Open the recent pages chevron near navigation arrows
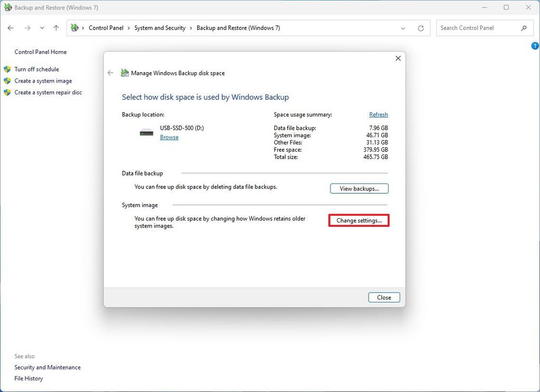Screen dimensions: 540x392 tap(42, 28)
